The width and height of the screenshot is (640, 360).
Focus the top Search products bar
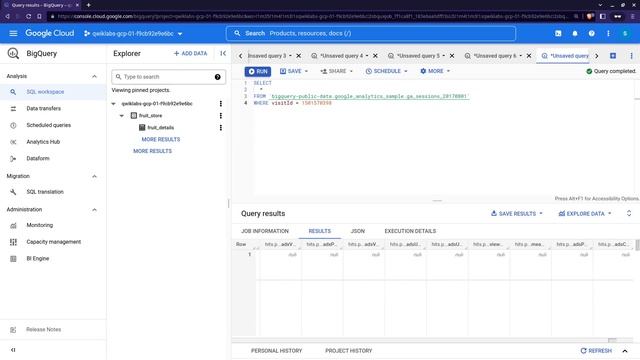pyautogui.click(x=371, y=33)
